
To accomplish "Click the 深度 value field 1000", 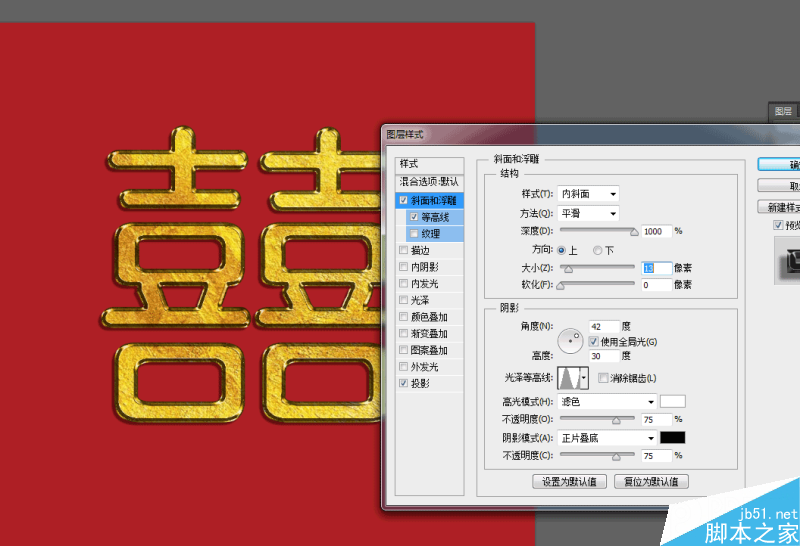I will 657,231.
